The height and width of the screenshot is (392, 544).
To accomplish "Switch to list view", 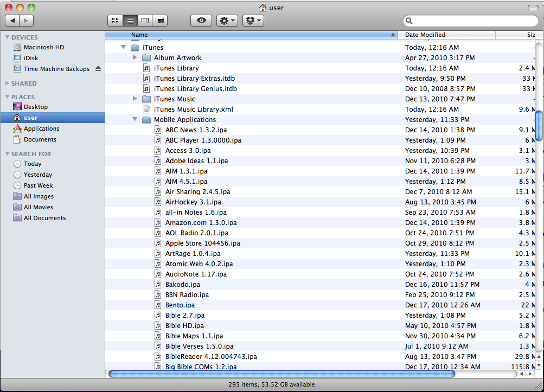I will [x=130, y=21].
